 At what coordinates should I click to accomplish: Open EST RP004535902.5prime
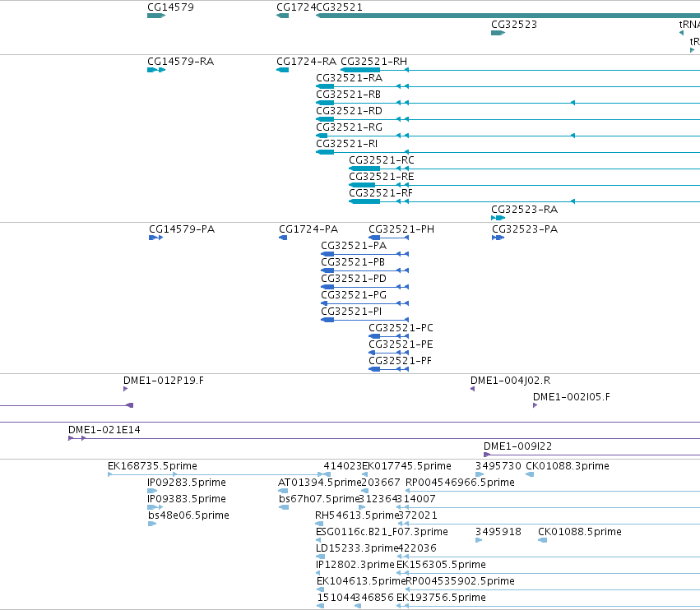460,582
